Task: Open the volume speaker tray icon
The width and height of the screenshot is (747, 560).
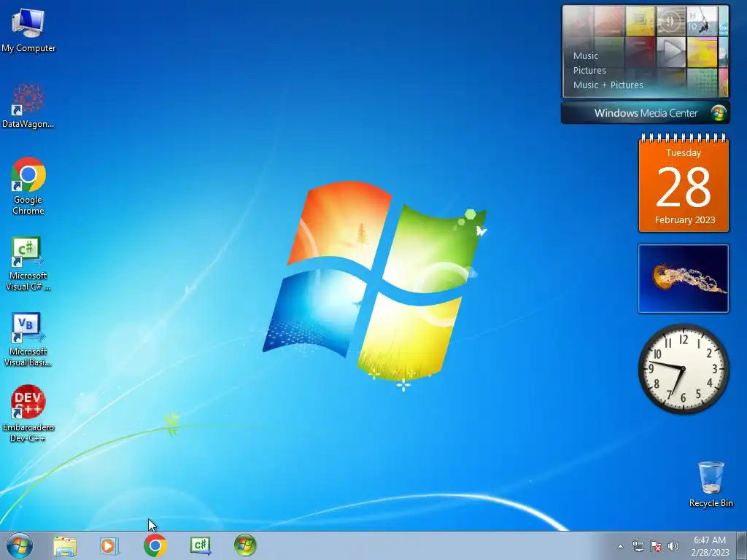Action: [673, 546]
